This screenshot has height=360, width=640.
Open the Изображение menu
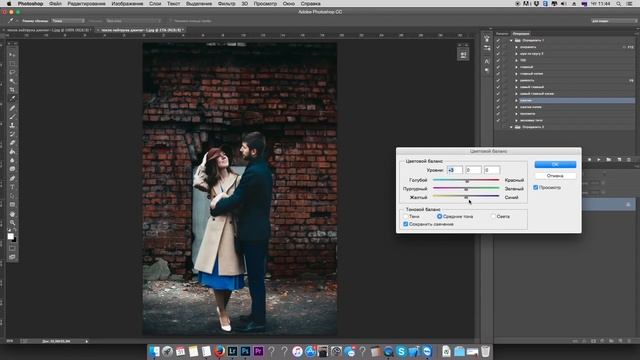pyautogui.click(x=127, y=4)
